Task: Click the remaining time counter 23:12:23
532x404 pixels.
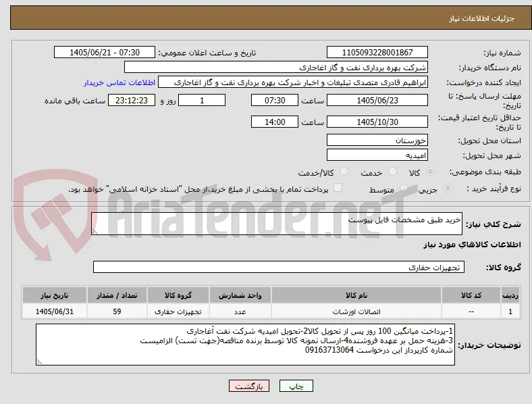Action: point(132,100)
